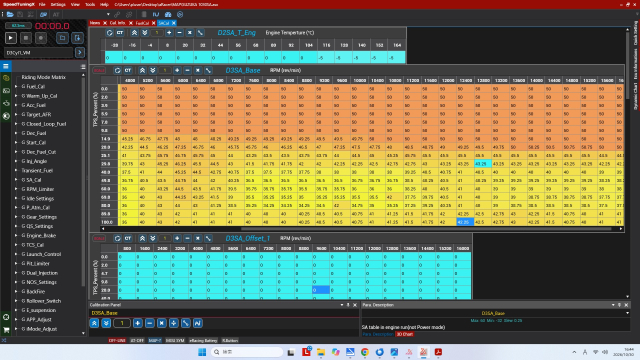Click the IU icon in the main toolbar
The height and width of the screenshot is (360, 640).
[x=156, y=14]
